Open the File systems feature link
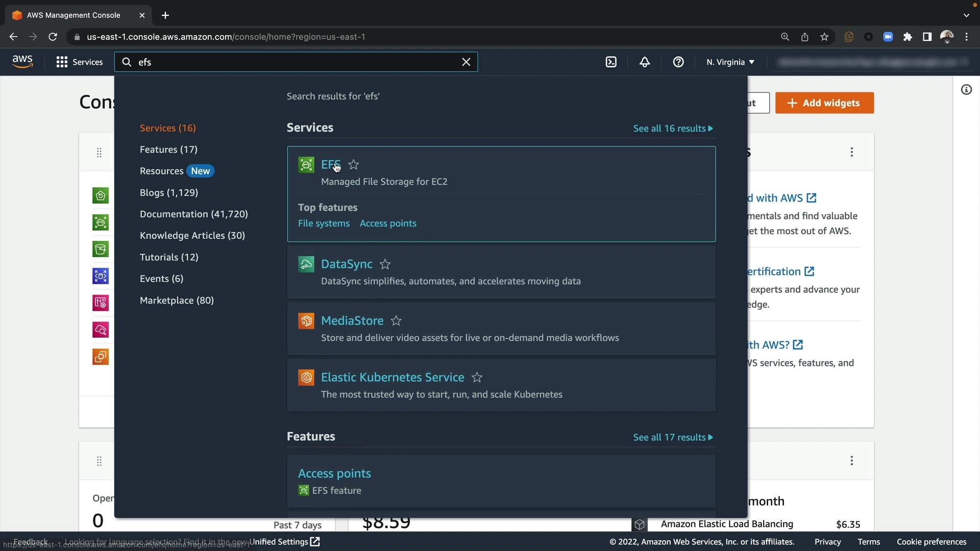The height and width of the screenshot is (551, 980). pyautogui.click(x=324, y=223)
